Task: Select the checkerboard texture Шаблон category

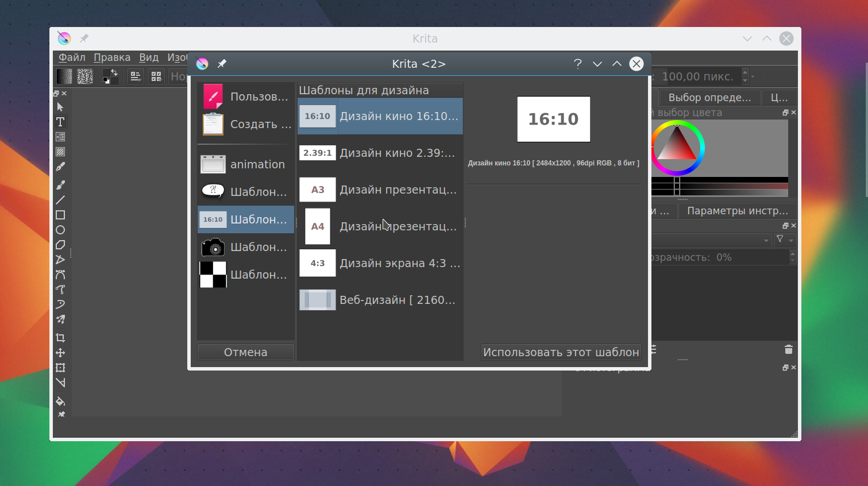Action: point(246,275)
